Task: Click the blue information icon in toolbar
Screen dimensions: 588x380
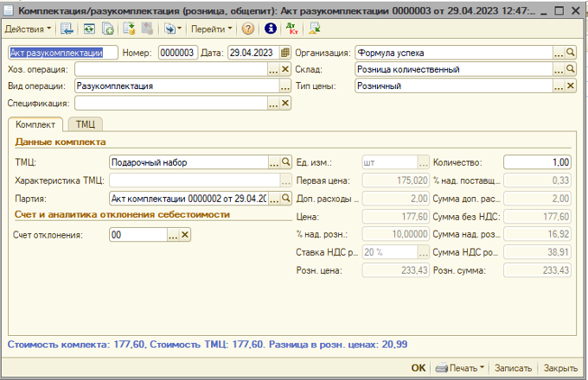Action: coord(270,28)
